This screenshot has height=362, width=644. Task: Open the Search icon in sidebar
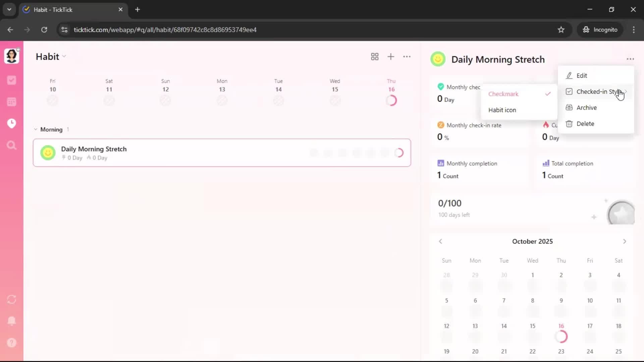coord(11,145)
